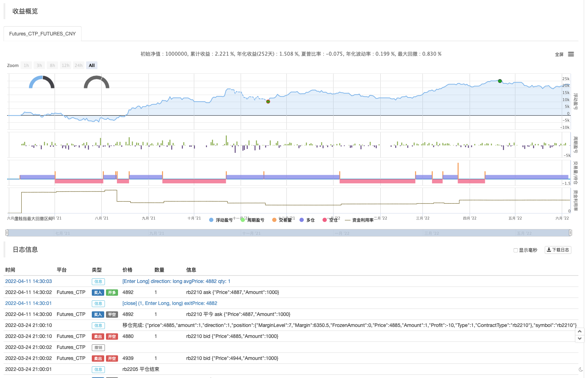This screenshot has height=378, width=588.
Task: Toggle 多仓 legend series
Action: pos(307,220)
